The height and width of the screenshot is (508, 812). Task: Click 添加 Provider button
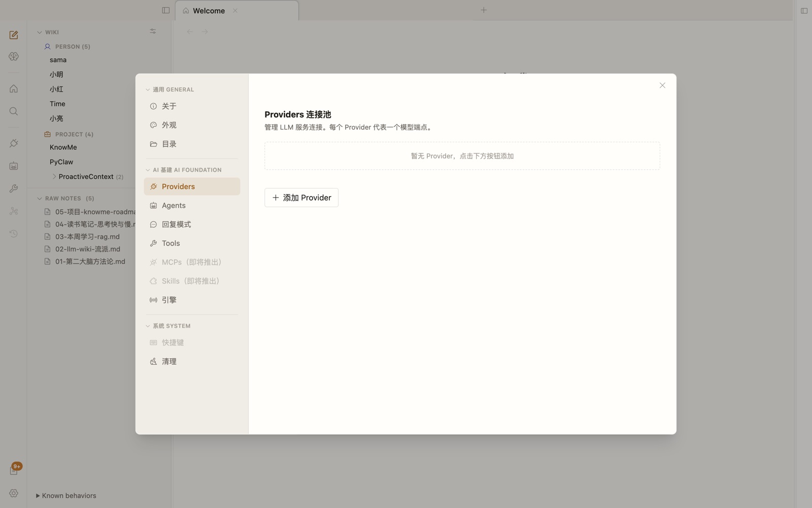click(x=301, y=198)
